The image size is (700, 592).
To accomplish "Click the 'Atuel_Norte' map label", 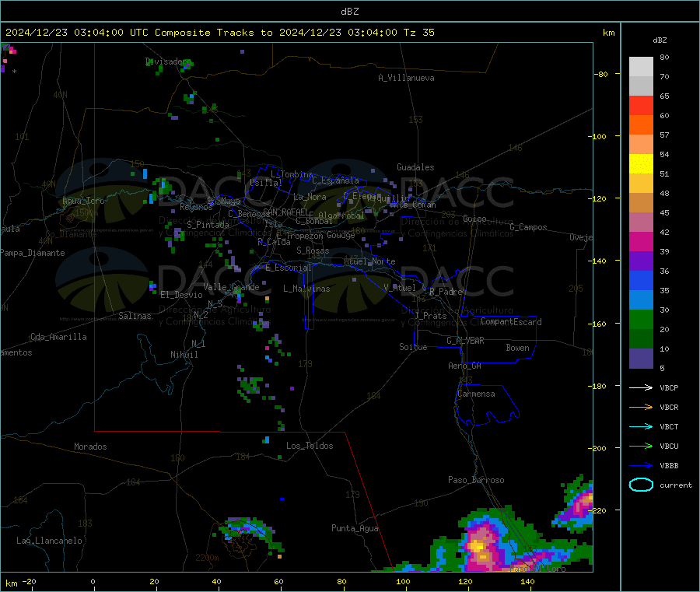I will pos(369,261).
